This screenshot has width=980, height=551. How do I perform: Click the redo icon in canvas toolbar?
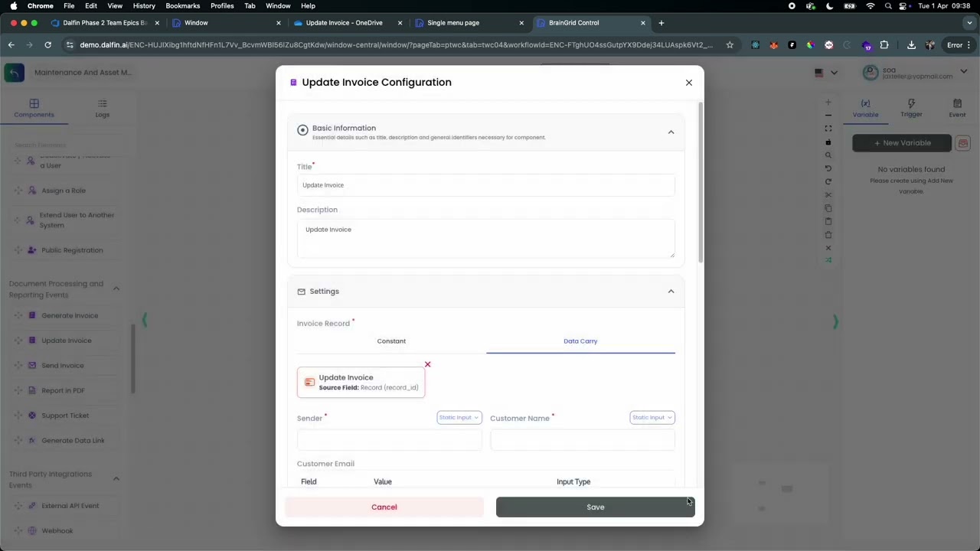(828, 181)
